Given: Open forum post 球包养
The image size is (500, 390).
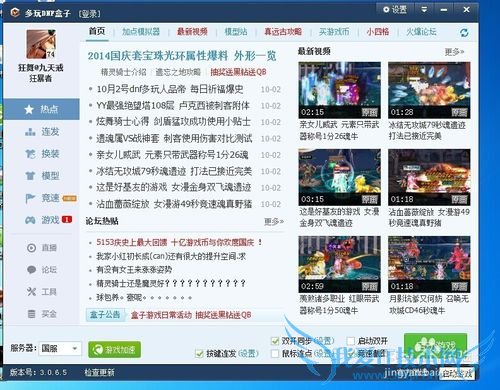Looking at the screenshot, I should (144, 297).
